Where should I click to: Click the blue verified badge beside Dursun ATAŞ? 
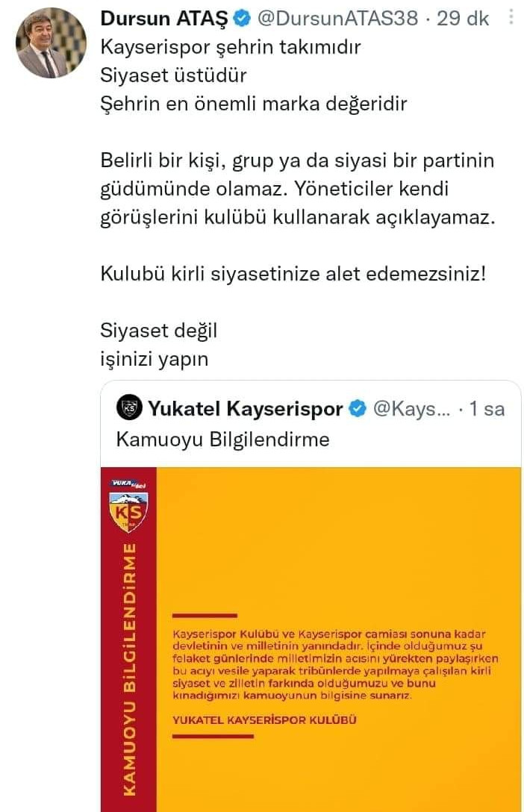pyautogui.click(x=242, y=19)
